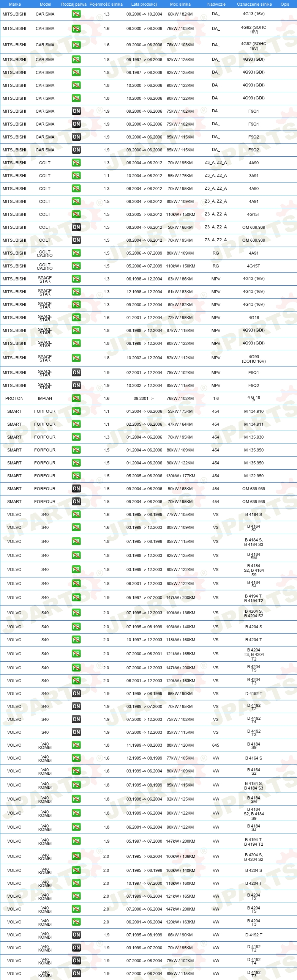Click the PB petrol icon in Colt 3A91 row
Image resolution: width=297 pixels, height=980 pixels.
[x=76, y=176]
